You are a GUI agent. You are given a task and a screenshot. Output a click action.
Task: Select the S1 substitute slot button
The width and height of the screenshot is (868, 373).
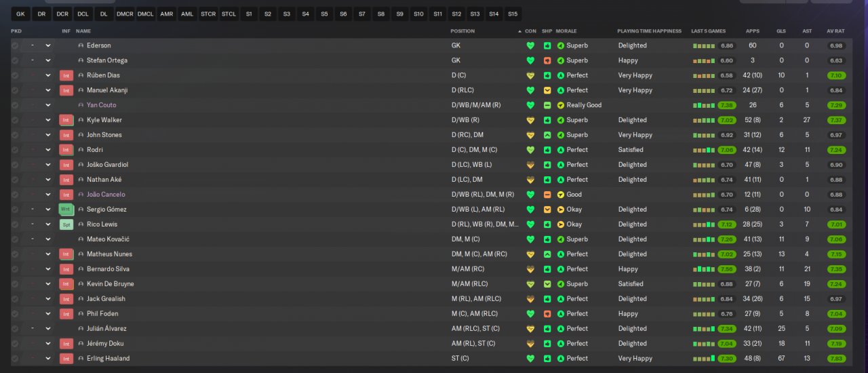(249, 14)
